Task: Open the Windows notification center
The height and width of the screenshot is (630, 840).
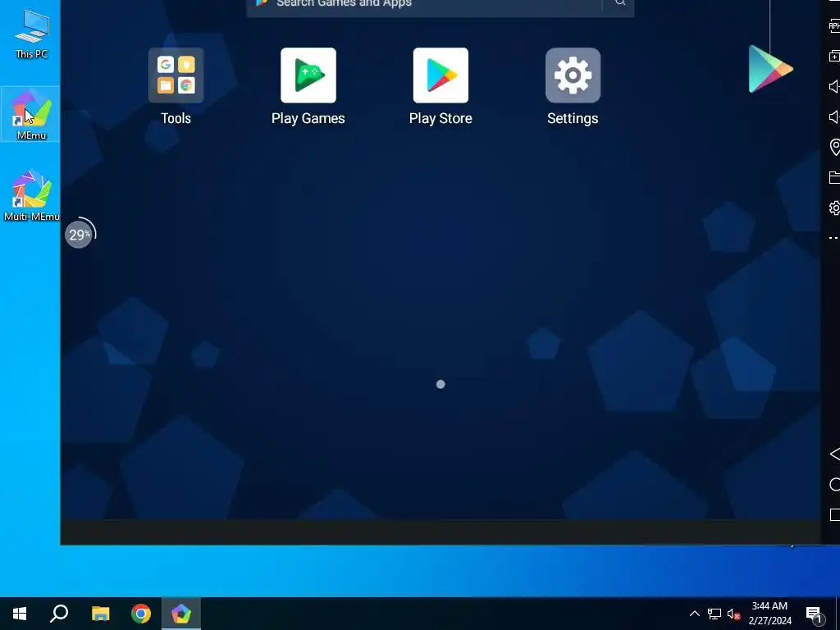Action: [815, 614]
